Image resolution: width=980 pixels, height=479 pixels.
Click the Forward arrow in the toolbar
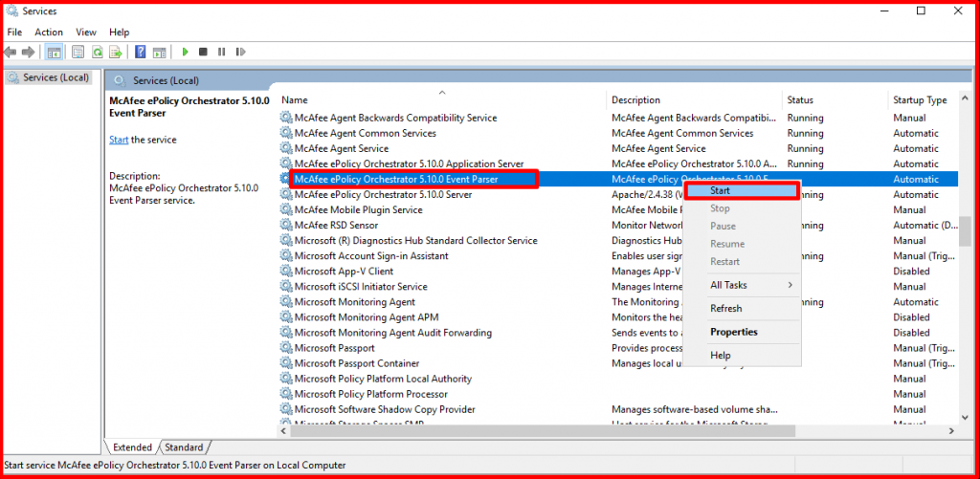pyautogui.click(x=28, y=52)
